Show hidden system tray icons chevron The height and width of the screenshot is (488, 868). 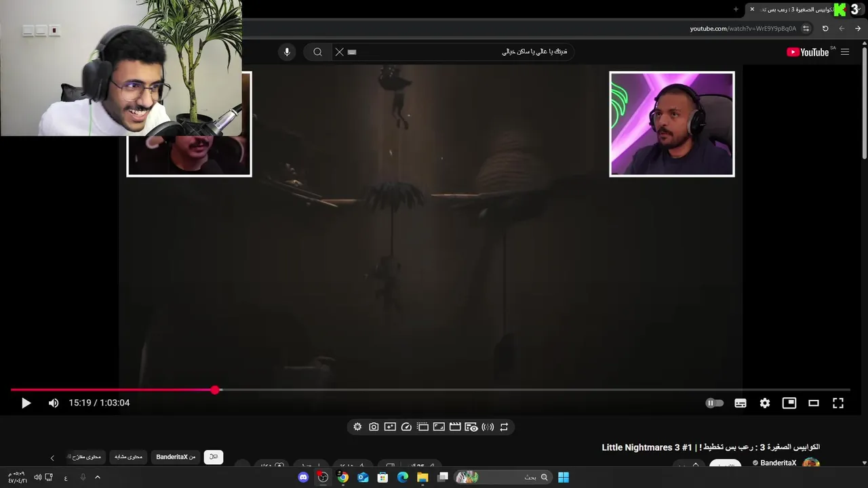[x=98, y=477]
